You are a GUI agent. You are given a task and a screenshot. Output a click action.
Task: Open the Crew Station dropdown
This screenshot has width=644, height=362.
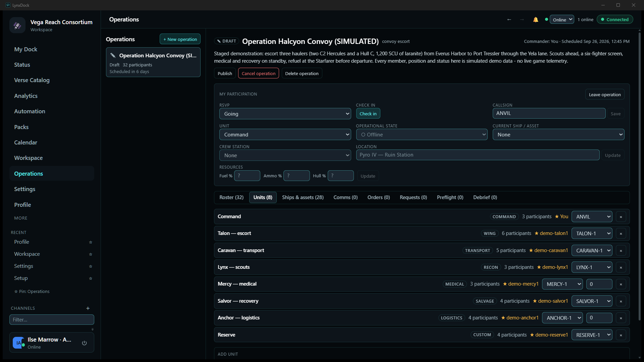(285, 156)
